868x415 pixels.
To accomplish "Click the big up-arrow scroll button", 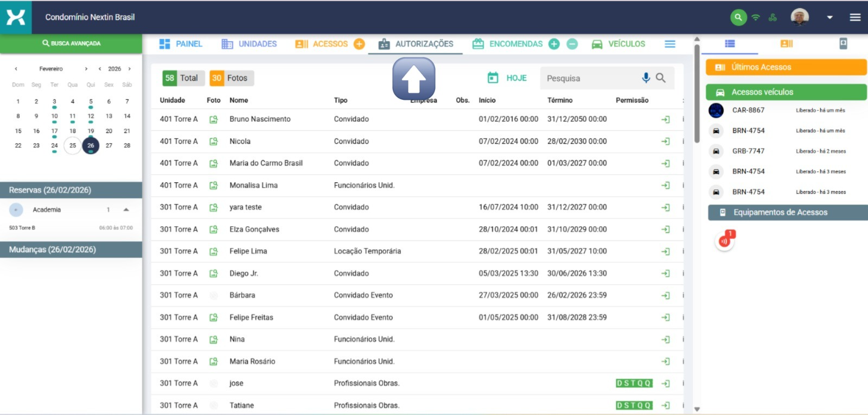I will pyautogui.click(x=413, y=79).
